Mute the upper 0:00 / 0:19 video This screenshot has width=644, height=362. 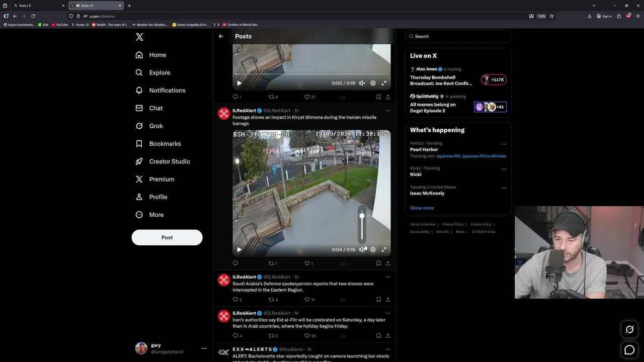(362, 83)
